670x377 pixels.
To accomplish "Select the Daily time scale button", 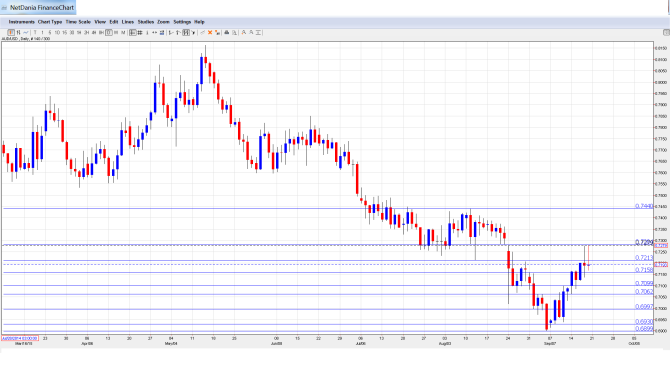I will (x=109, y=32).
